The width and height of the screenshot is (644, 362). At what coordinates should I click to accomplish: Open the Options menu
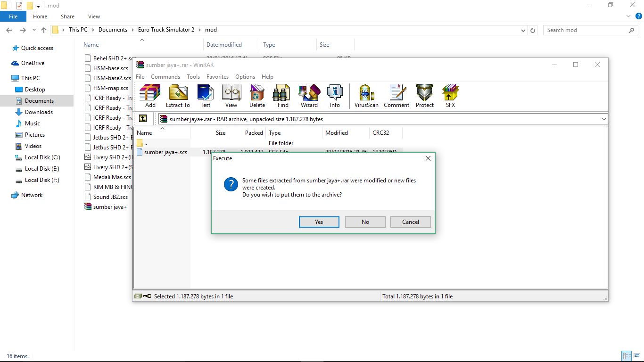(245, 77)
